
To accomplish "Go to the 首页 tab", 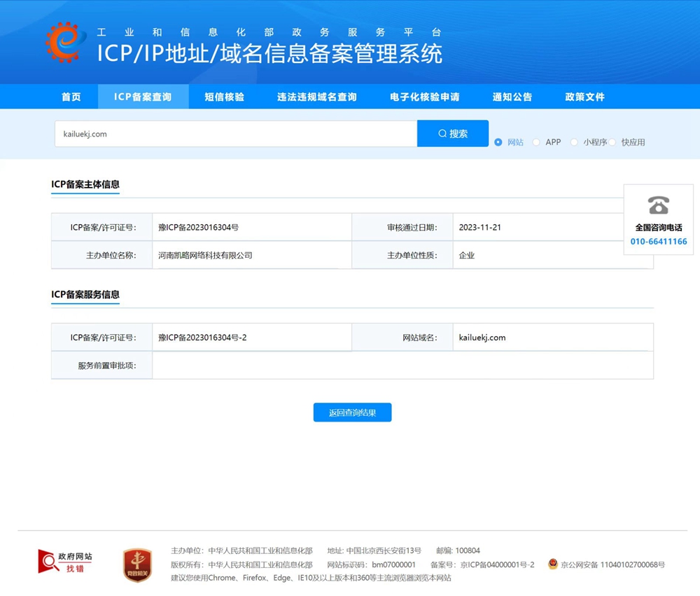I will click(71, 97).
